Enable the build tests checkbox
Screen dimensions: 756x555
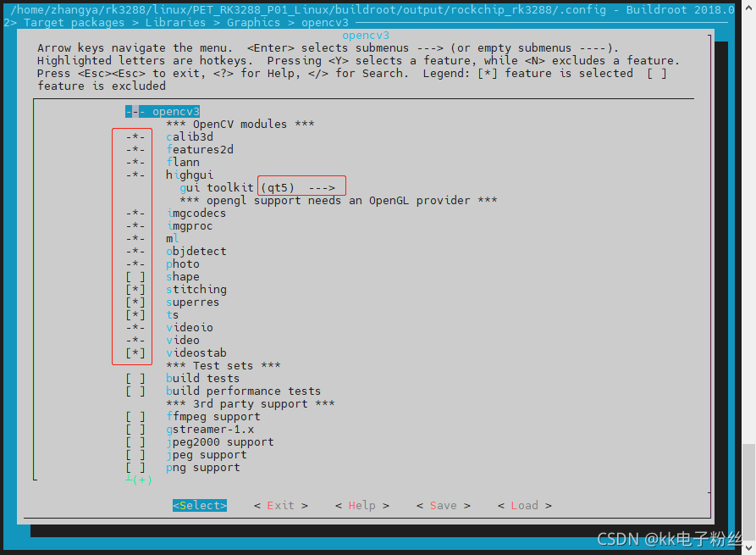[135, 379]
